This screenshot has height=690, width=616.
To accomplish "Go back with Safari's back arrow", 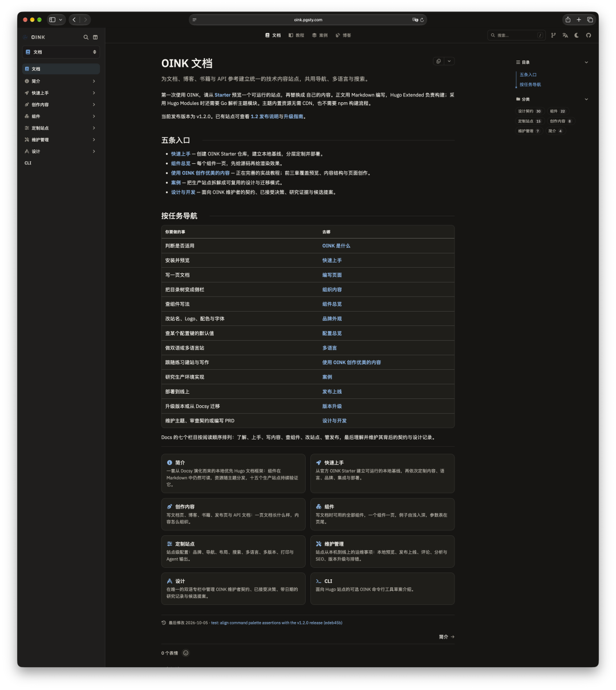I will [x=74, y=19].
